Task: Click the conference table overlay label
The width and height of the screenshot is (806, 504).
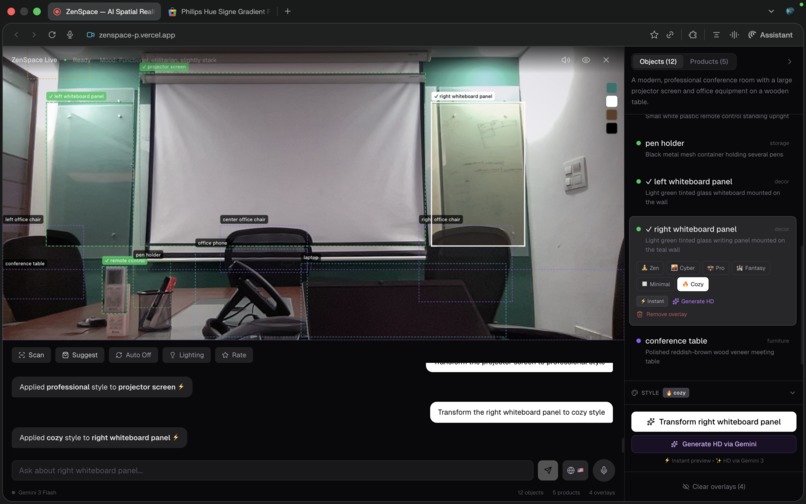Action: [x=25, y=263]
